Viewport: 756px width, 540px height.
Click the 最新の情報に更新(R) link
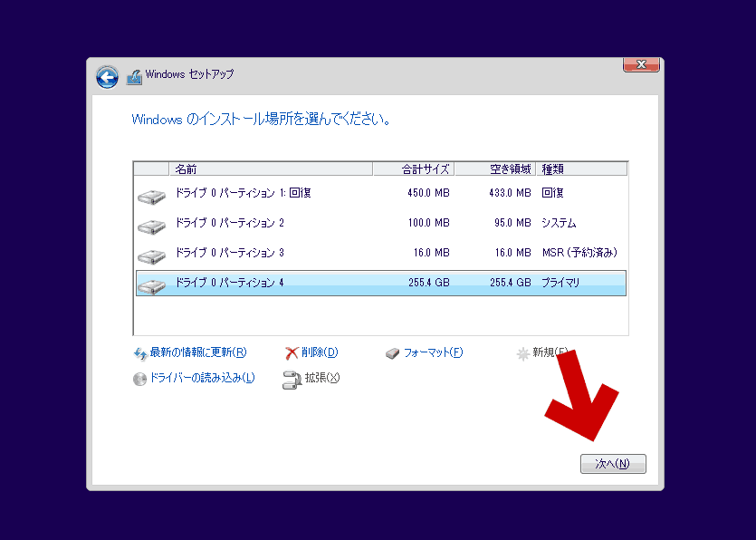(197, 352)
